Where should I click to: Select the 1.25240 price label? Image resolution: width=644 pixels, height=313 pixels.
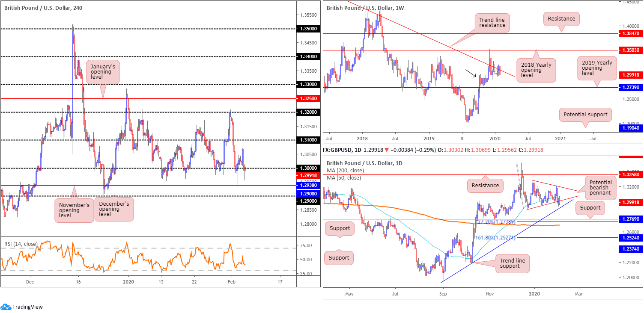[x=632, y=237]
